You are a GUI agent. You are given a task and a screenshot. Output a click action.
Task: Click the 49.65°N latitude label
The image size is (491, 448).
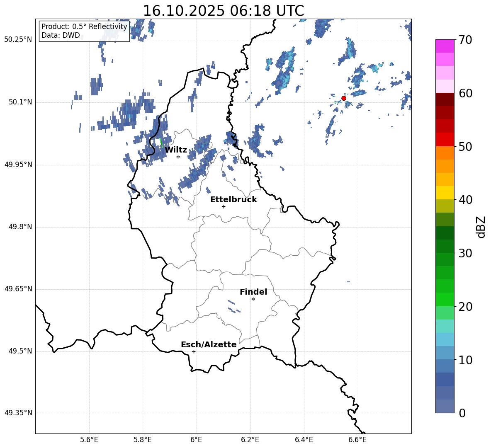click(x=18, y=289)
